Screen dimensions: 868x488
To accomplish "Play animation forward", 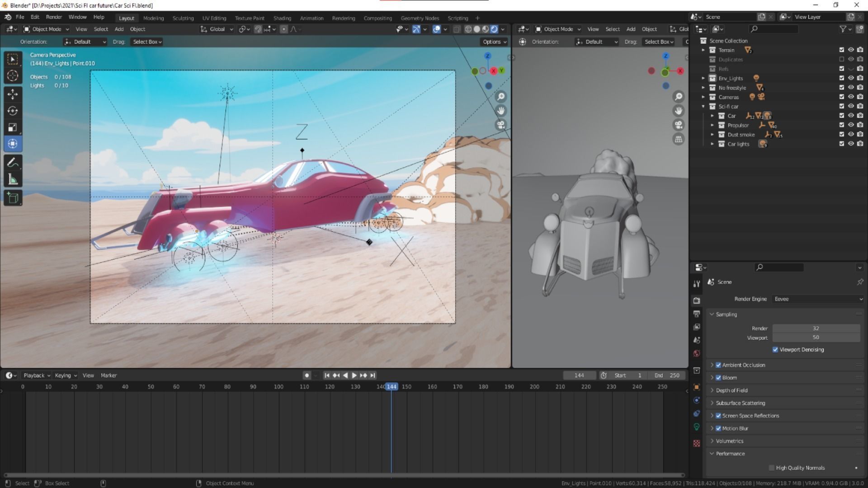I will pyautogui.click(x=354, y=375).
